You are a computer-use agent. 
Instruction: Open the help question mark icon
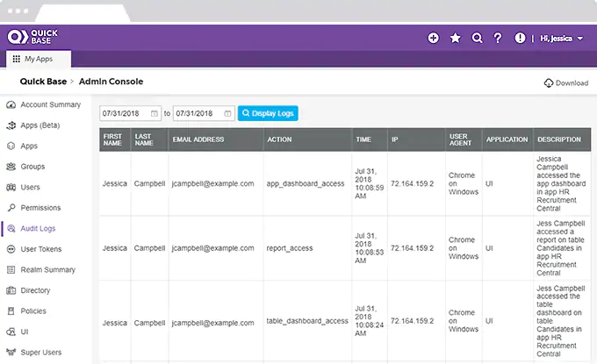[x=498, y=38]
